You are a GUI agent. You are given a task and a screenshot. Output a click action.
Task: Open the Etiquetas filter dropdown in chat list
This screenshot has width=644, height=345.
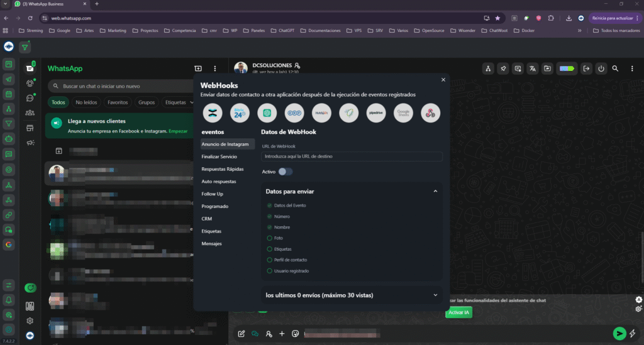[x=179, y=102]
